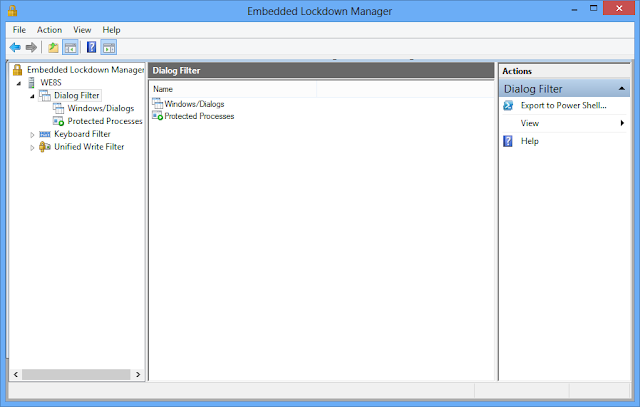Select Windows/Dialogs in the tree

click(x=101, y=108)
